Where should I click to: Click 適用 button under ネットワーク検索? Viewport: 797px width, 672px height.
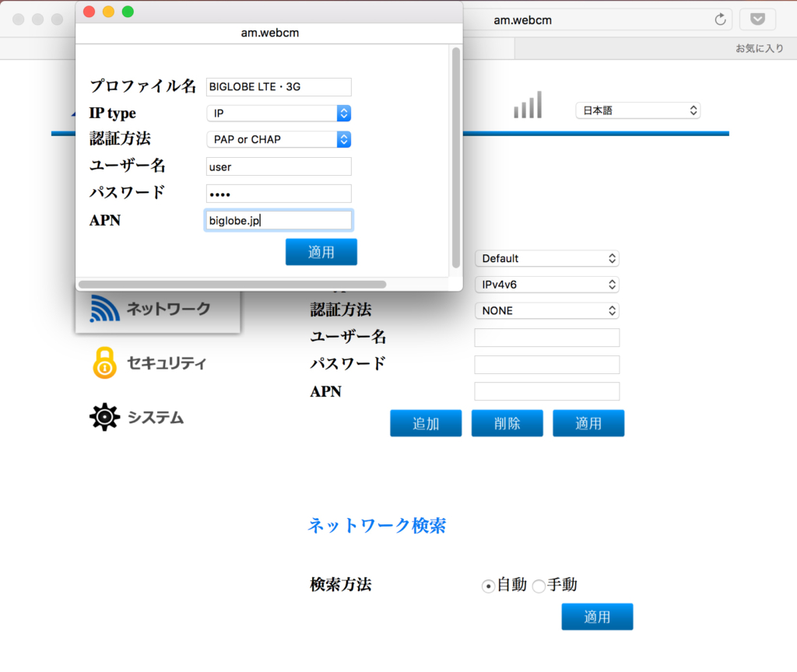[x=597, y=617]
